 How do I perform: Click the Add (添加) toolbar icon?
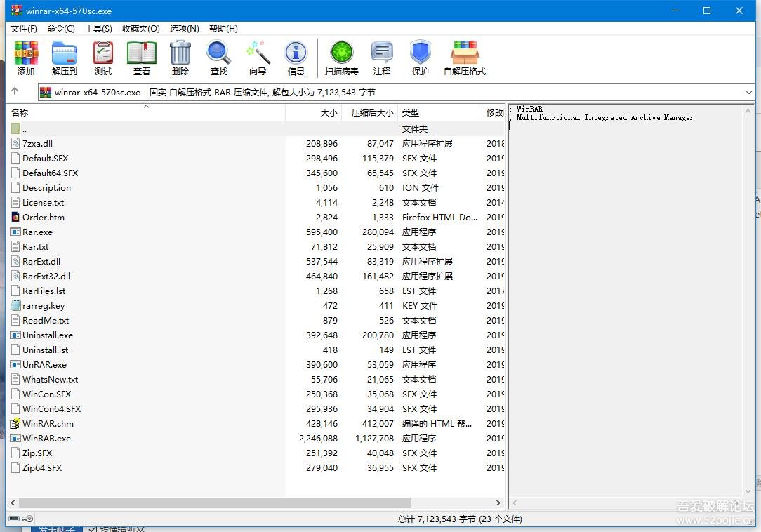pyautogui.click(x=26, y=53)
